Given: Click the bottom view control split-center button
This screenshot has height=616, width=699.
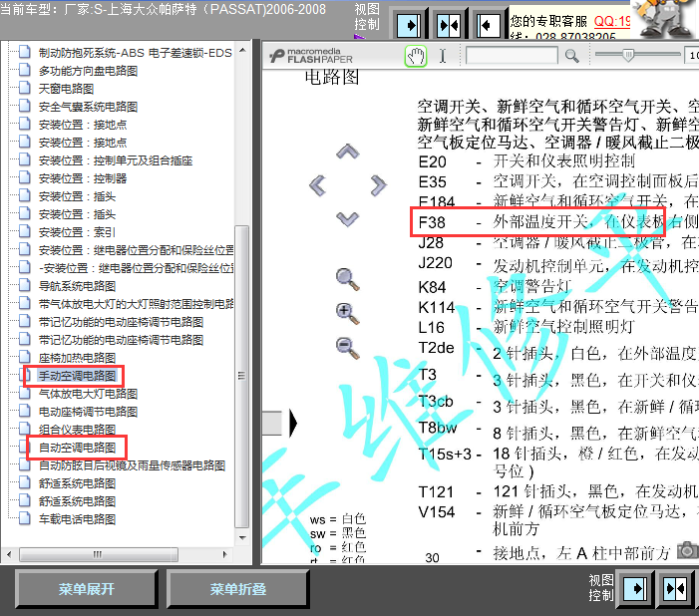Looking at the screenshot, I should point(675,589).
